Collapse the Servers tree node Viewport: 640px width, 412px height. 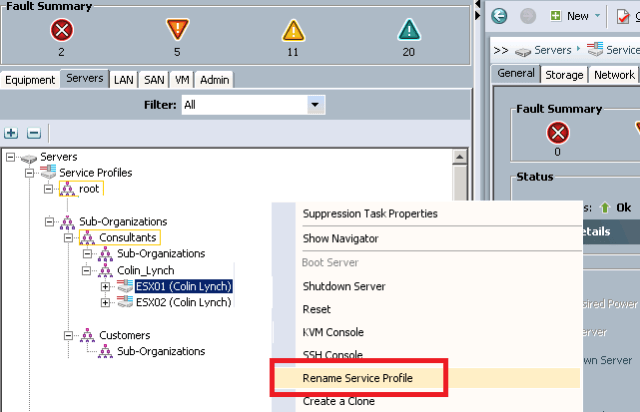[11, 157]
